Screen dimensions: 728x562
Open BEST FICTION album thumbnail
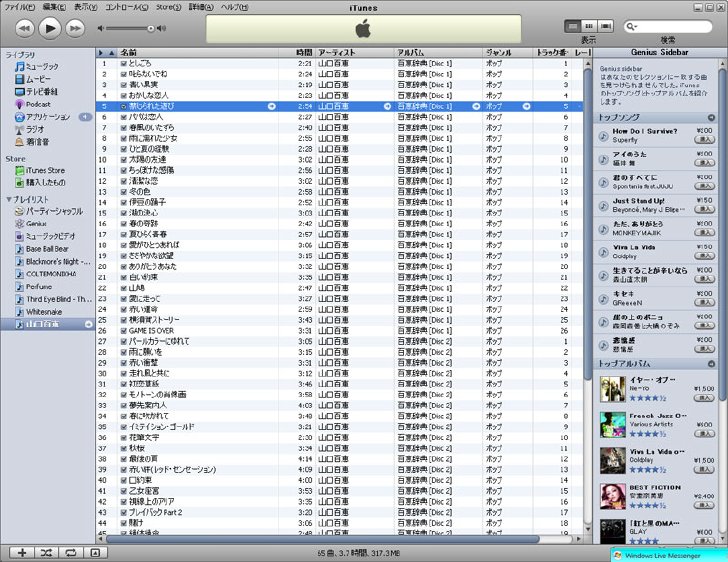click(x=612, y=497)
